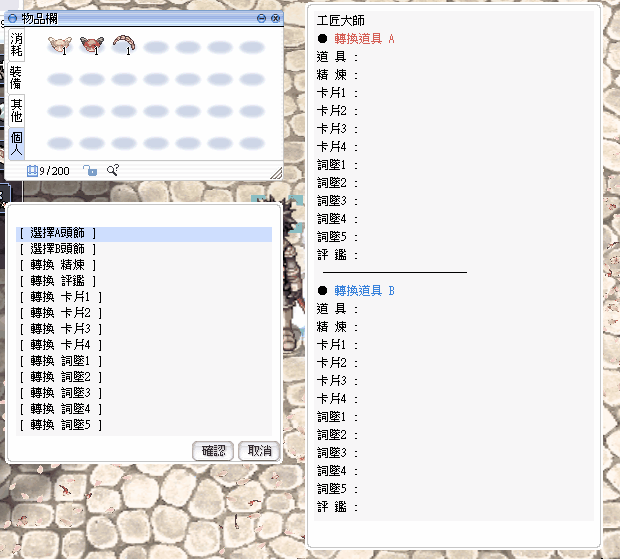Choose the 選擇A頭飾 option

[60, 234]
